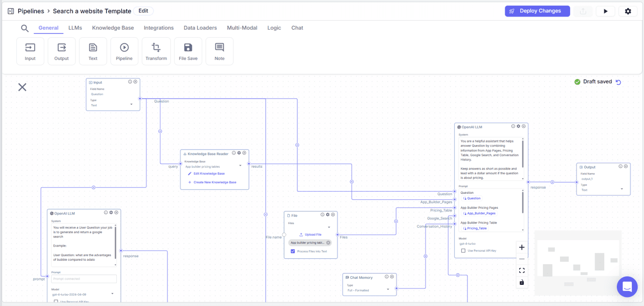Select the Transform node tool
Viewport: 644px width, 306px height.
tap(156, 51)
